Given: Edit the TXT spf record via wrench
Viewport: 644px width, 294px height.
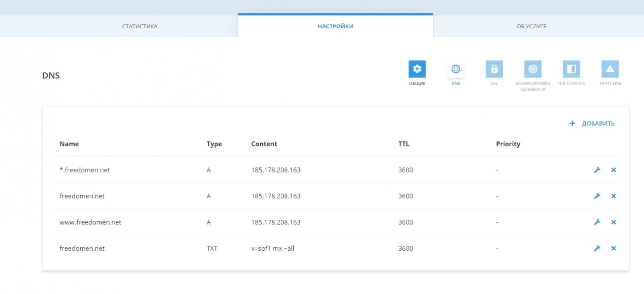Looking at the screenshot, I should coord(597,249).
